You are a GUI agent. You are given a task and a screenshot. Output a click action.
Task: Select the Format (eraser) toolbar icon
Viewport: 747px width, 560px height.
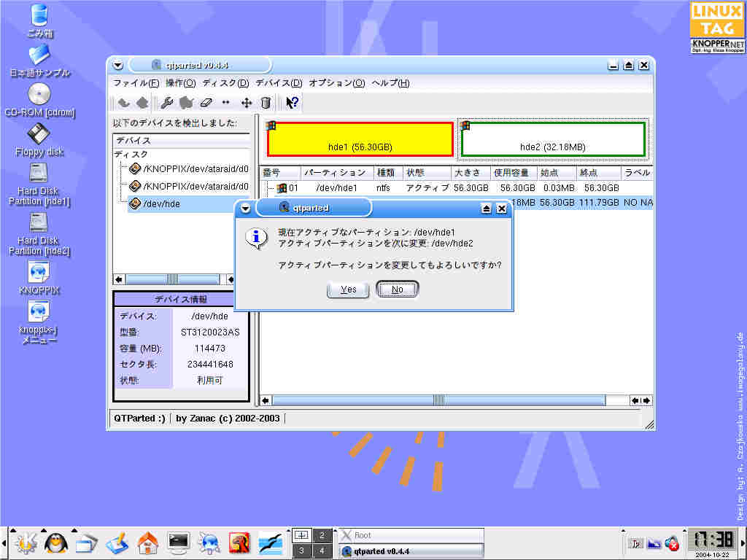(206, 102)
